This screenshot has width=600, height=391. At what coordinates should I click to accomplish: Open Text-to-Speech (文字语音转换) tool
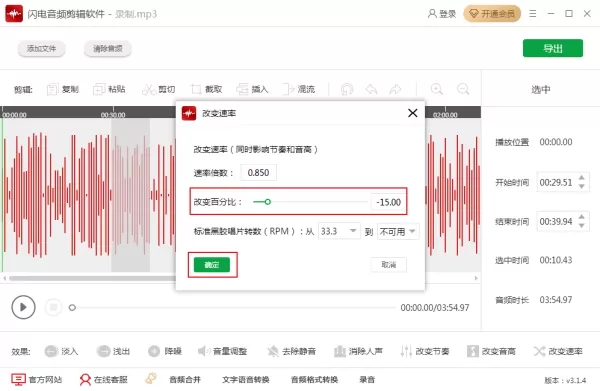[246, 379]
